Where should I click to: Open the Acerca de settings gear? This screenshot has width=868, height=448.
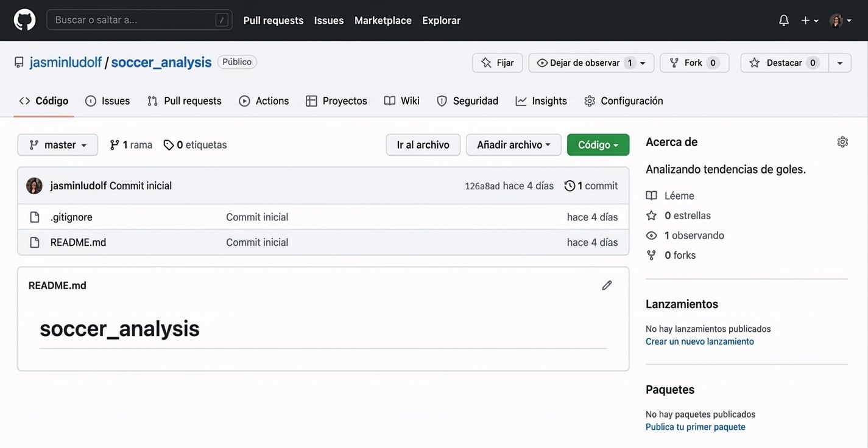842,142
